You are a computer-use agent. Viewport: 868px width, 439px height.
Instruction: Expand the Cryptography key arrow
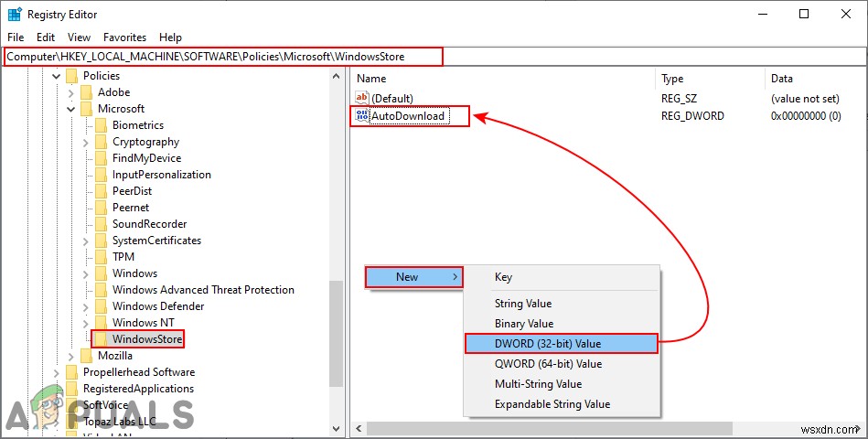(x=85, y=143)
